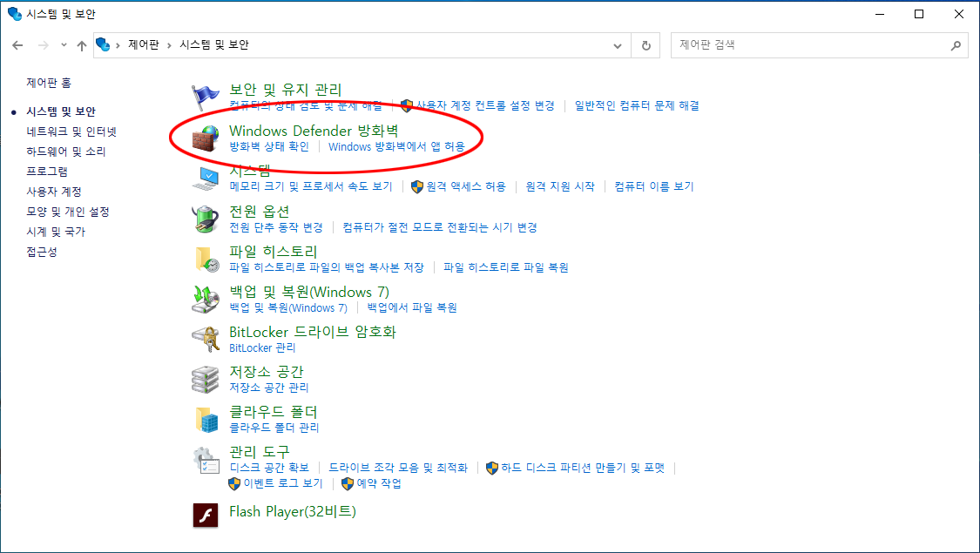
Task: Open 파일 히스토리 heading
Action: pos(274,251)
